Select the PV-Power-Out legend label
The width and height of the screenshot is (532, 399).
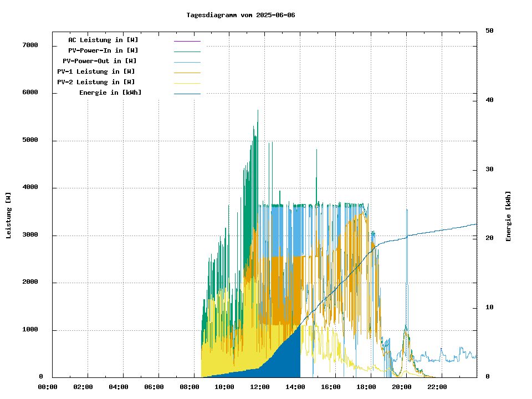(100, 61)
